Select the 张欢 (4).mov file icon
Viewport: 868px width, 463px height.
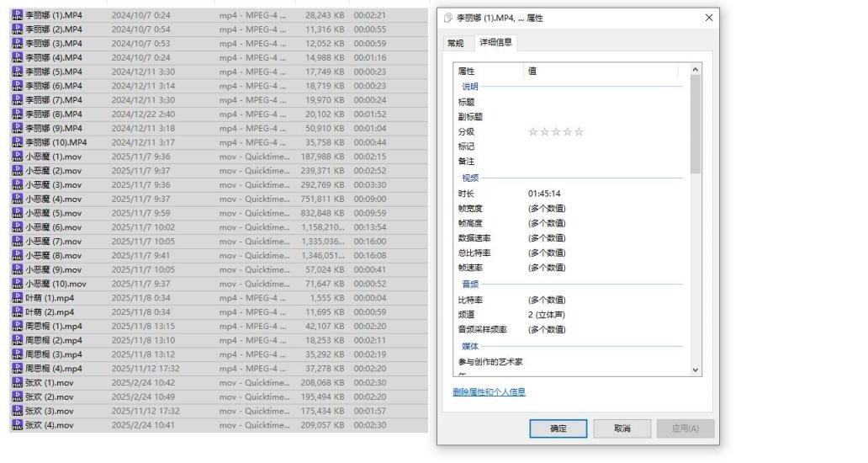pos(17,425)
